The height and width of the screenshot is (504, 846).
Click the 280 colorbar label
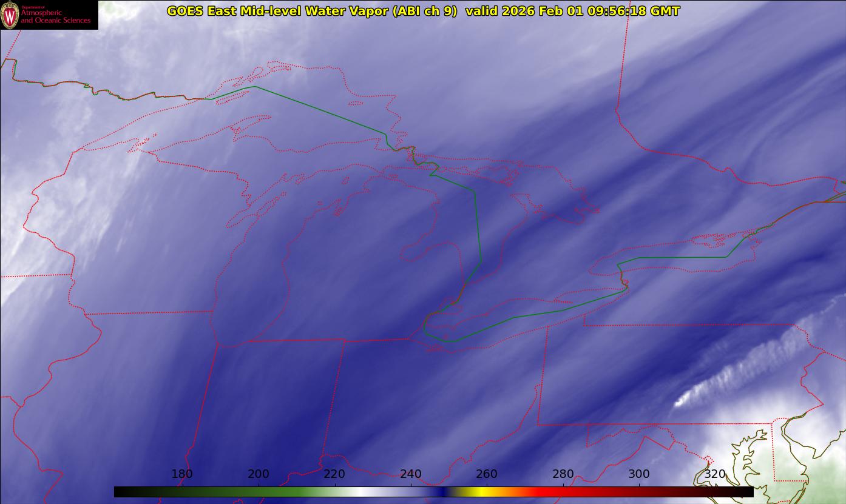[x=563, y=474]
